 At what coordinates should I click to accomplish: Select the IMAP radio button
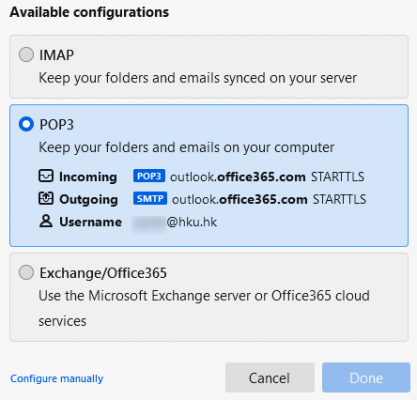[x=26, y=55]
